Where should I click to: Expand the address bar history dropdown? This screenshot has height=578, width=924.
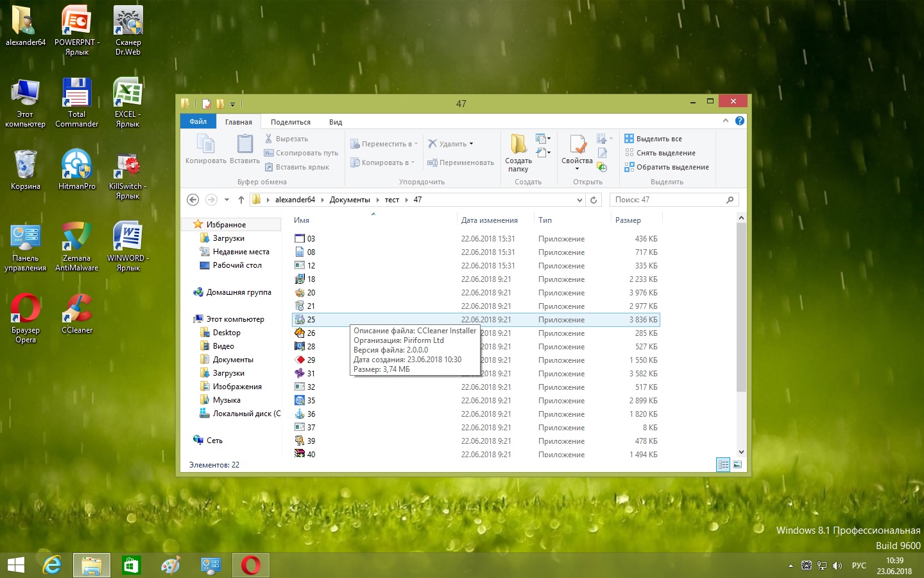click(579, 200)
